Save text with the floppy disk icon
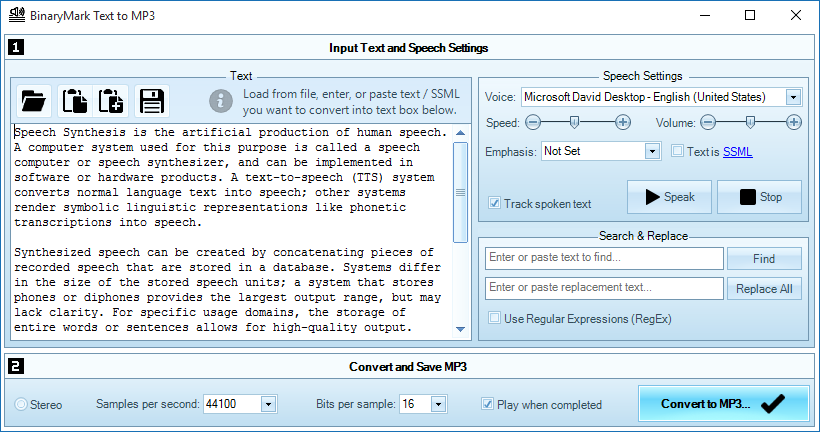This screenshot has height=432, width=820. (x=152, y=101)
